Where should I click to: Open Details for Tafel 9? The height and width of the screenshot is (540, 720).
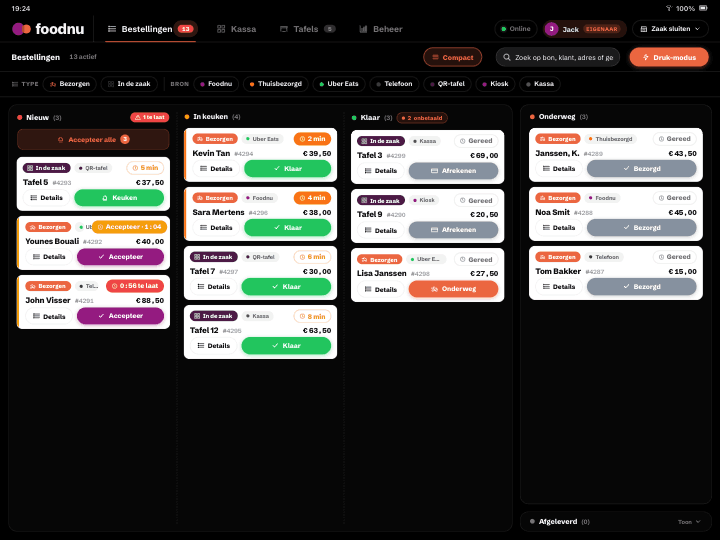[x=381, y=231]
